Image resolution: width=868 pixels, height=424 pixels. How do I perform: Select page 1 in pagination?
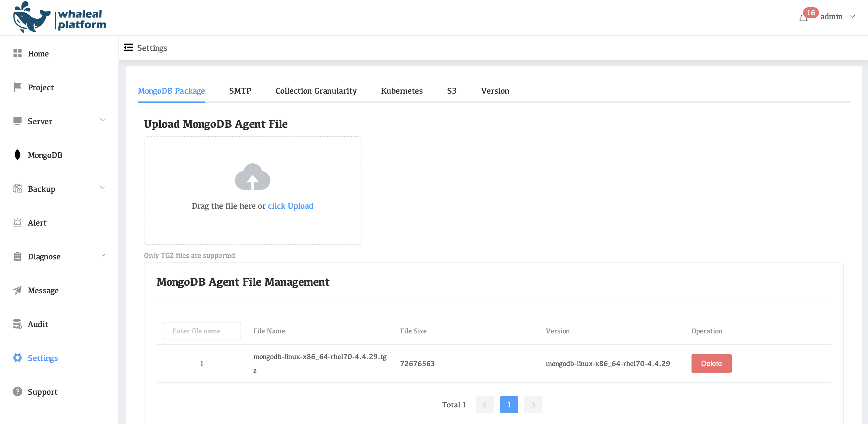tap(509, 404)
